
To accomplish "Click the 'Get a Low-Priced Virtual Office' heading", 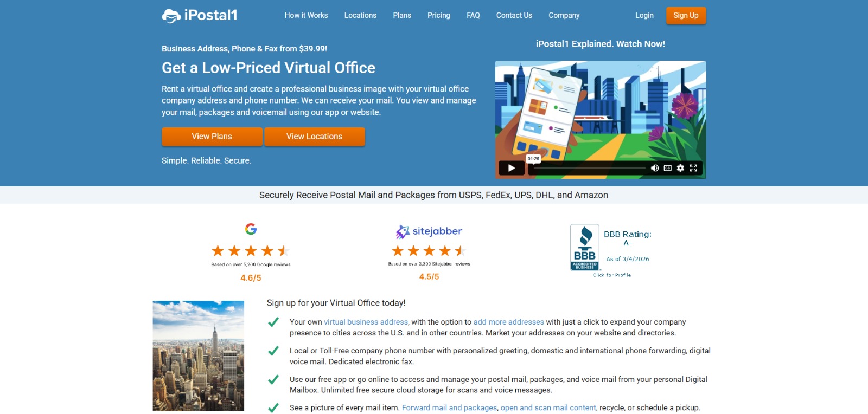I will coord(269,68).
